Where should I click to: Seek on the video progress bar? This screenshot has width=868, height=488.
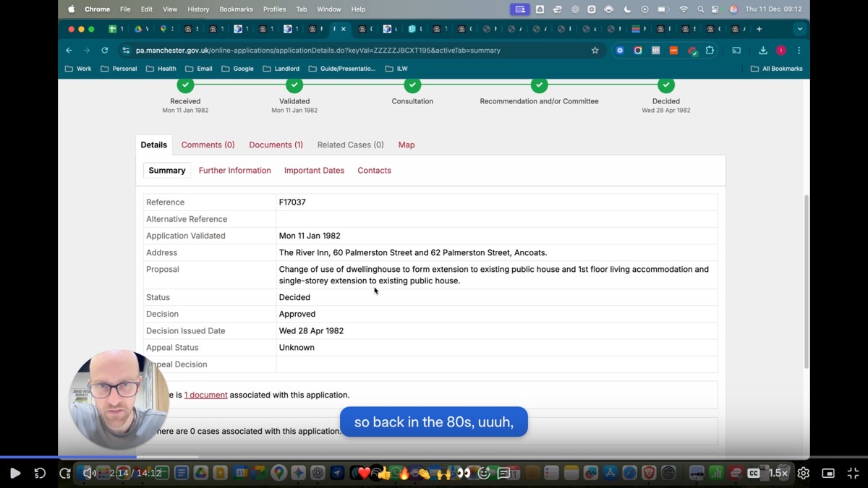(434, 457)
